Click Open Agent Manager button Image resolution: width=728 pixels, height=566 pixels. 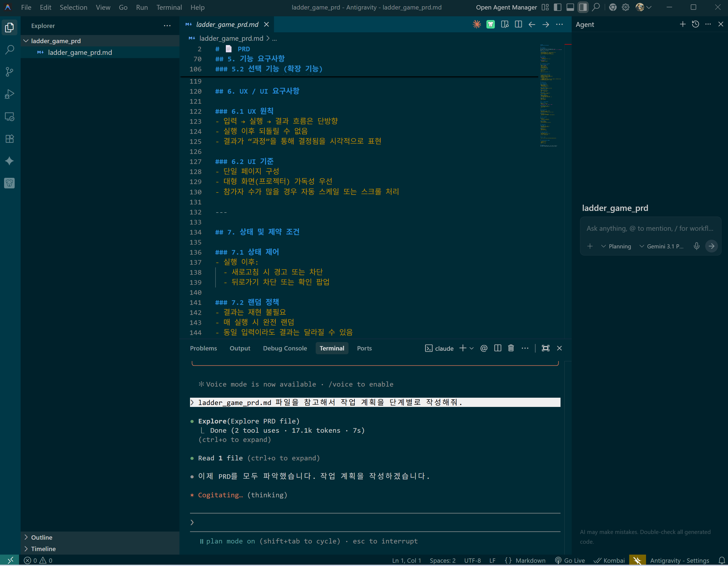[x=506, y=7]
